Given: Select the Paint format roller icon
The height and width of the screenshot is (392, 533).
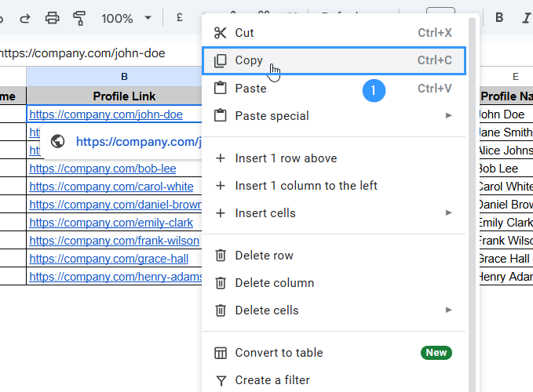Looking at the screenshot, I should tap(79, 18).
